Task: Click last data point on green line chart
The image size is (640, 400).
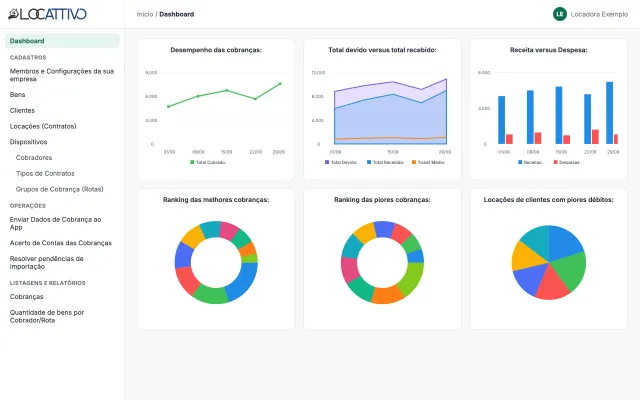Action: tap(280, 84)
